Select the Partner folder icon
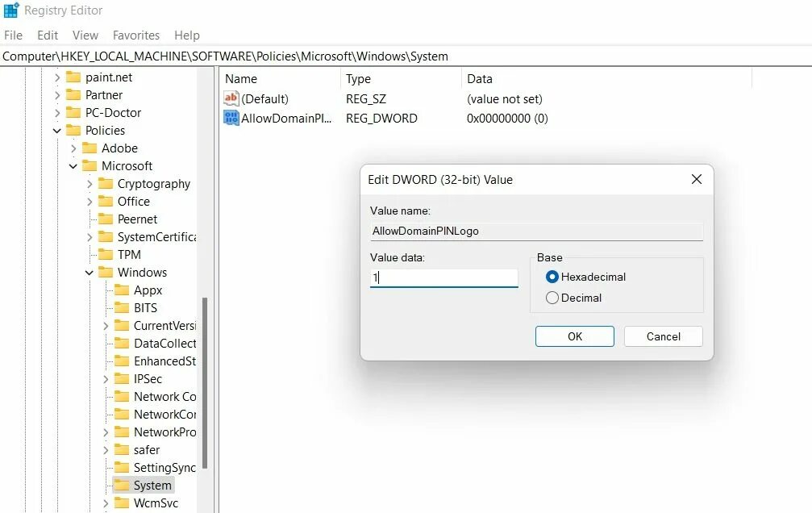 [x=73, y=95]
